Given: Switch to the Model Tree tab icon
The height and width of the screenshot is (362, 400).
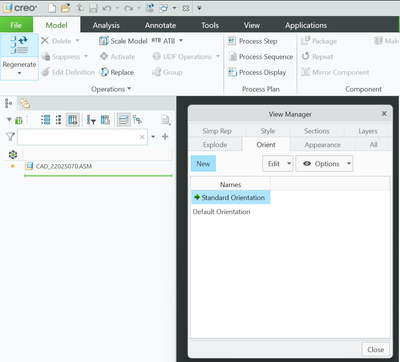Looking at the screenshot, I should 8,104.
